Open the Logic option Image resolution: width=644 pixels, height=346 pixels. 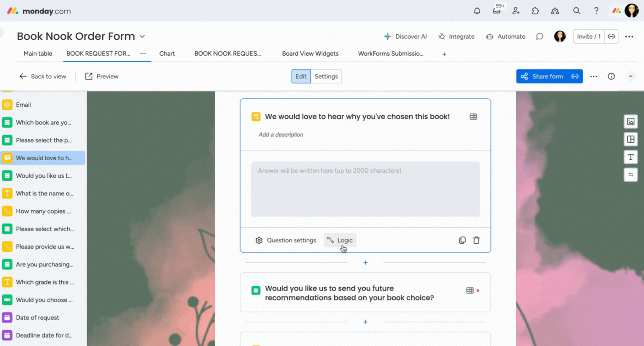point(340,240)
